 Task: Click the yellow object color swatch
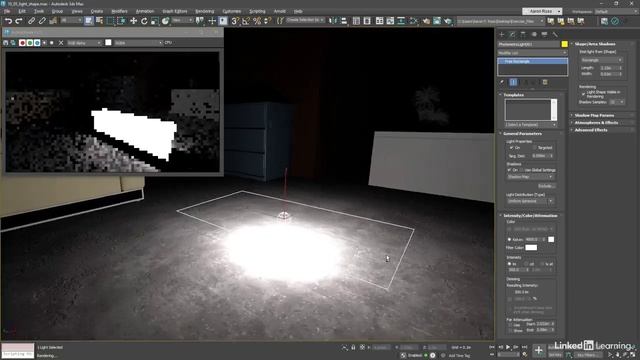(x=564, y=44)
